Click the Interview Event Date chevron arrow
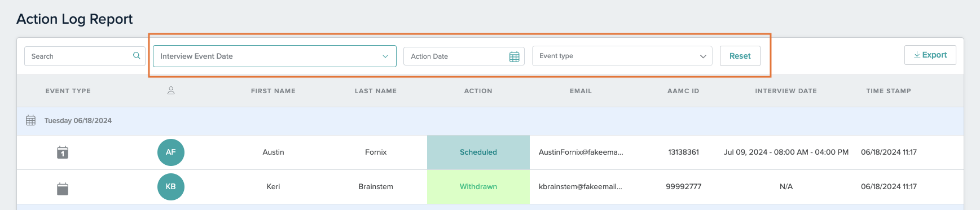This screenshot has height=210, width=980. pos(385,56)
